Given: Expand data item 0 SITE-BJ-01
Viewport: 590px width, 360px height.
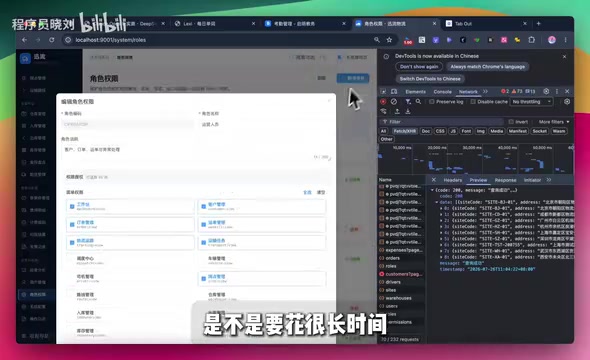Looking at the screenshot, I should [x=441, y=208].
